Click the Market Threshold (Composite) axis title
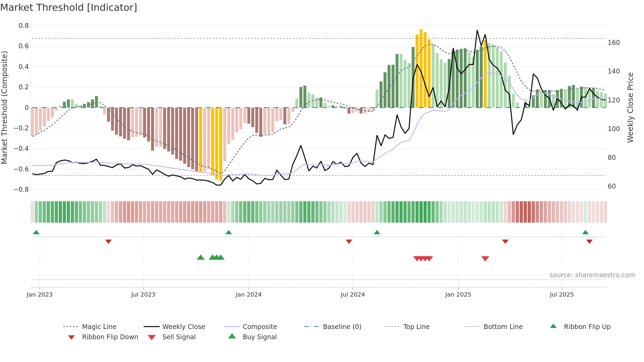The height and width of the screenshot is (362, 644). click(x=4, y=108)
